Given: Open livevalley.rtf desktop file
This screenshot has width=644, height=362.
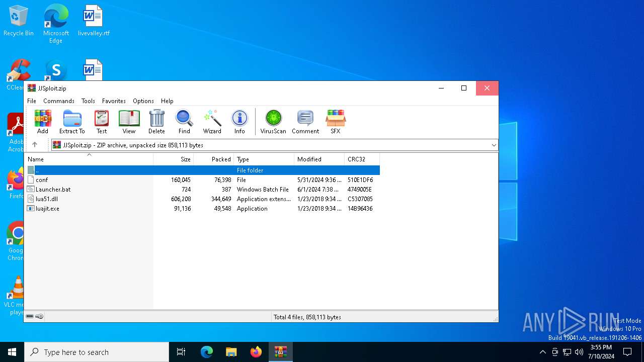Looking at the screenshot, I should point(94,21).
